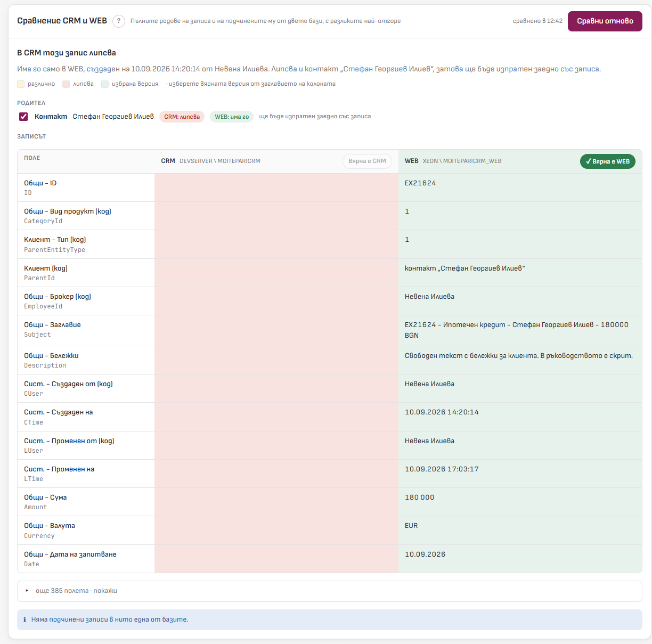Screen dimensions: 652x644
Task: Click the Общи – Валута field label
Action: 50,526
